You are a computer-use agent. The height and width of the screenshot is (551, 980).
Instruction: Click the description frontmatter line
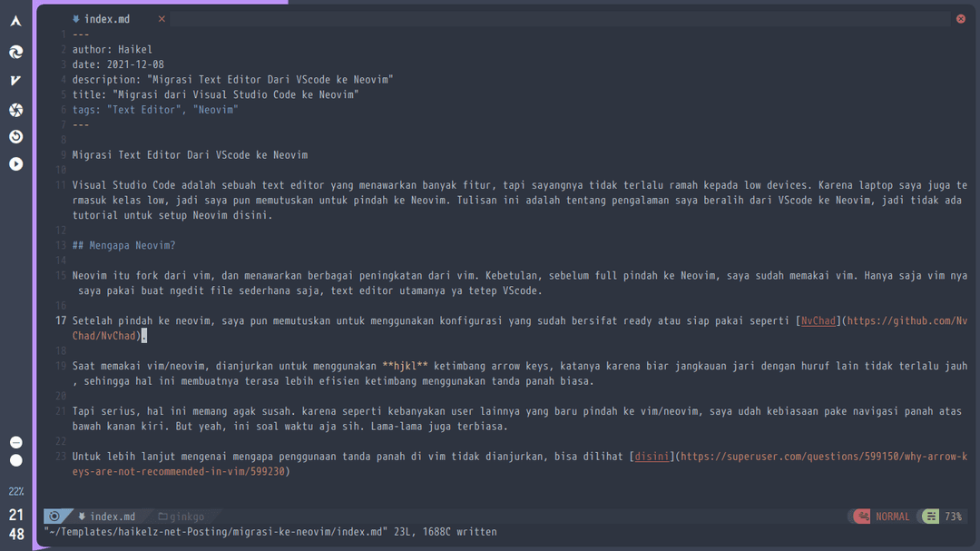232,80
